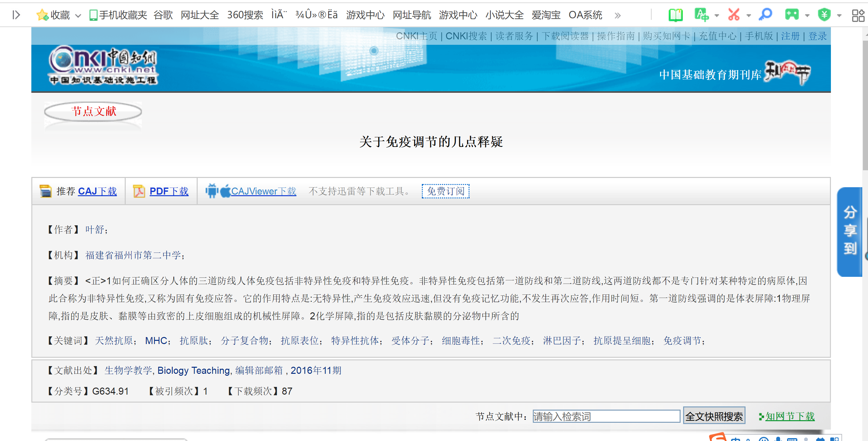Click the 登录 login link
Image resolution: width=868 pixels, height=441 pixels.
(x=817, y=36)
